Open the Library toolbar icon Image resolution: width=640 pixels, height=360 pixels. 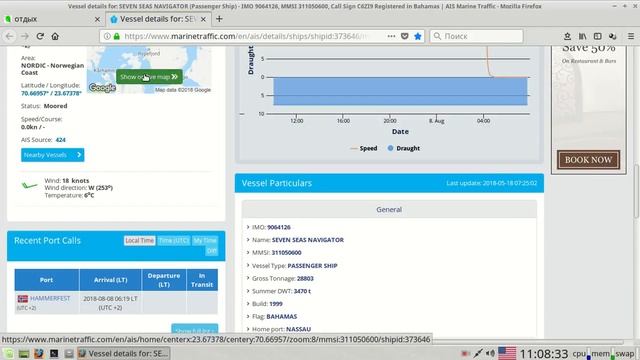point(582,36)
